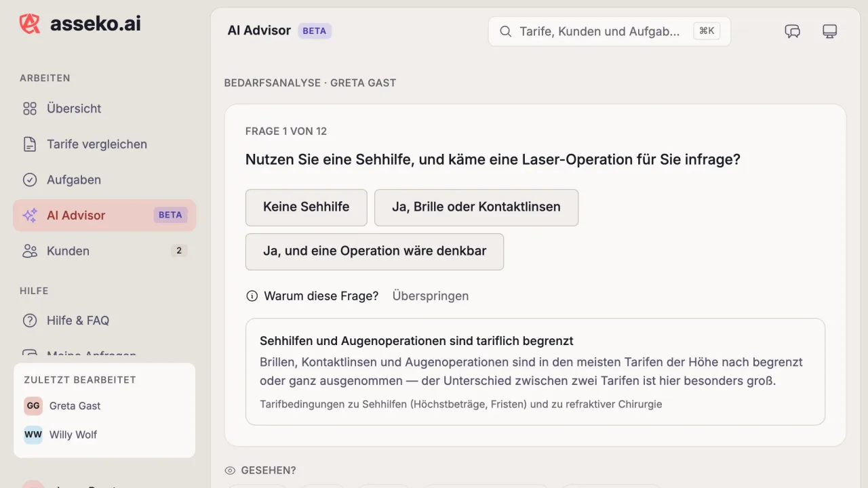Viewport: 868px width, 488px height.
Task: Choose Ja, Brille oder Kontaktlinsen
Action: pos(476,207)
